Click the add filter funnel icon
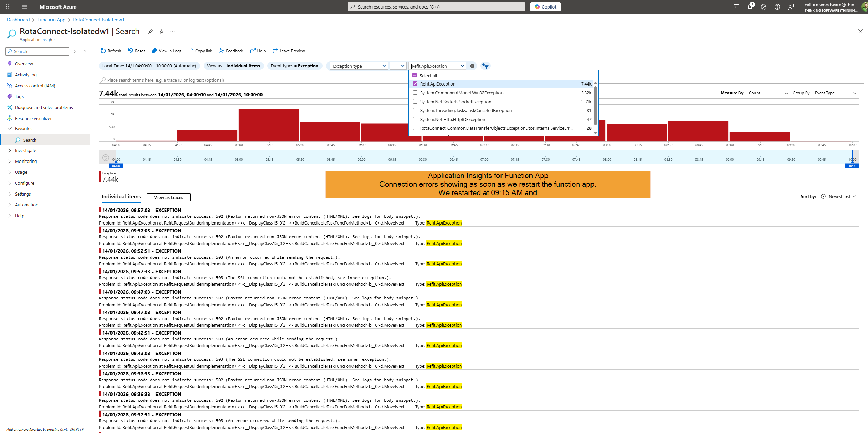 (485, 66)
